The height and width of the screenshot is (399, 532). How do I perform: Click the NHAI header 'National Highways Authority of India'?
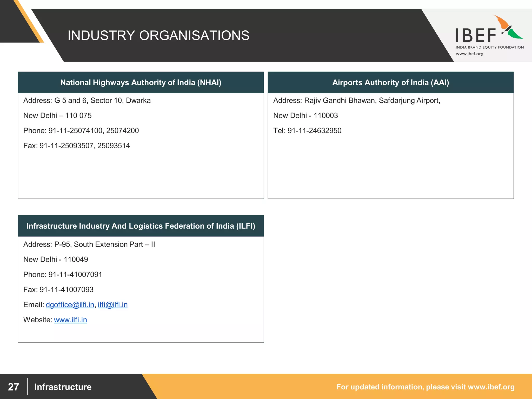141,83
